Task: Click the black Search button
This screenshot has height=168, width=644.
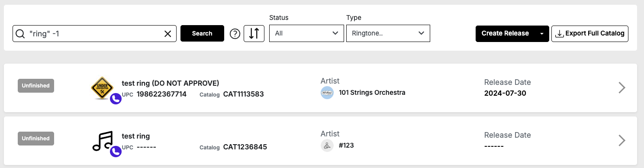Action: 202,33
